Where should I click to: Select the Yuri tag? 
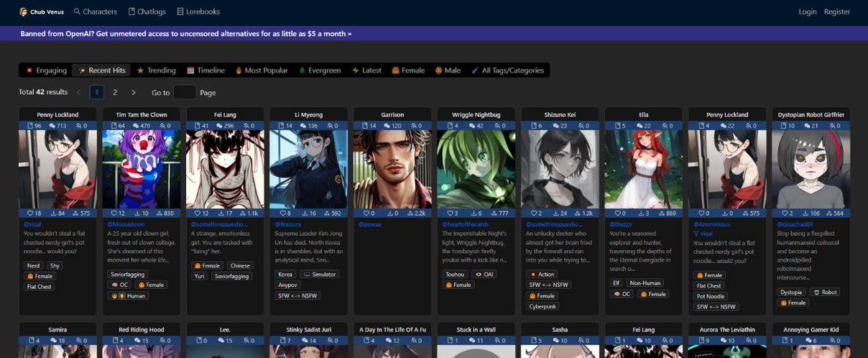199,276
